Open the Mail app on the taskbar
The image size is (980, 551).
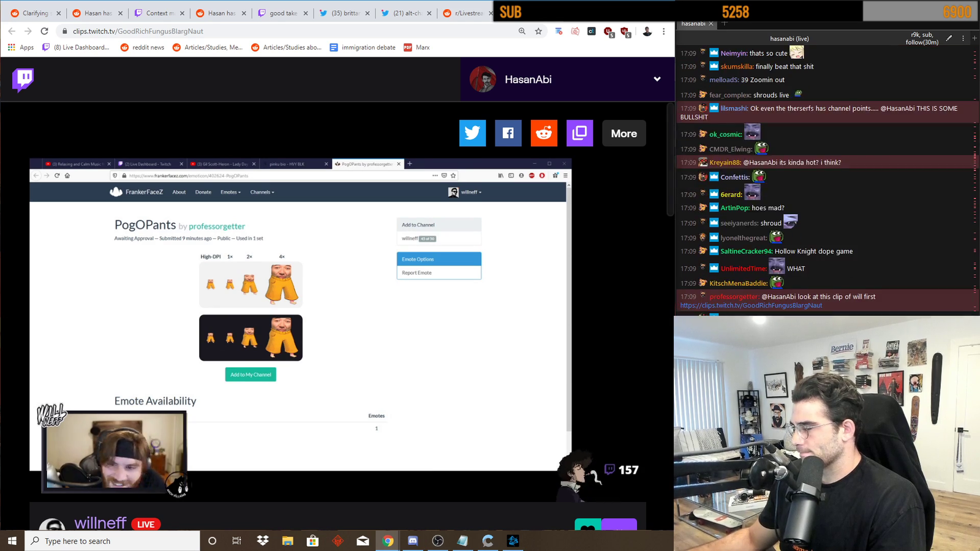coord(363,541)
